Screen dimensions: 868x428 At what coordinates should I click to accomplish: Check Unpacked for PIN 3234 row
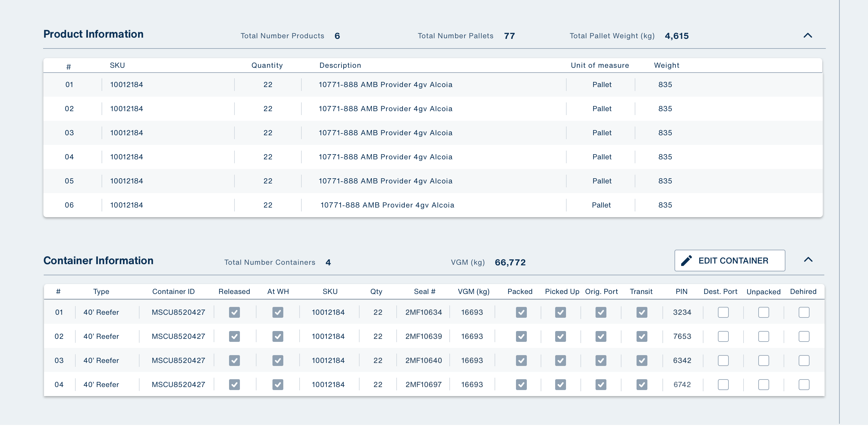pyautogui.click(x=763, y=312)
